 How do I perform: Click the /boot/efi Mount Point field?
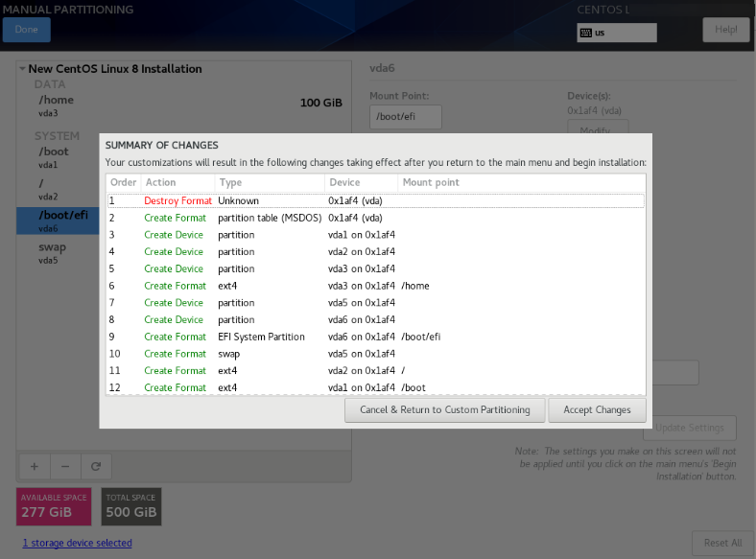(406, 117)
